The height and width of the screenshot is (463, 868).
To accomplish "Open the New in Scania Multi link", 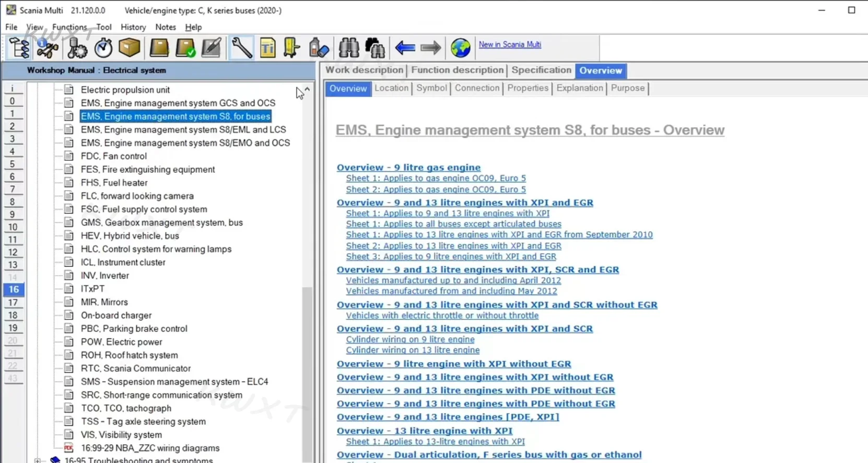I will (510, 44).
